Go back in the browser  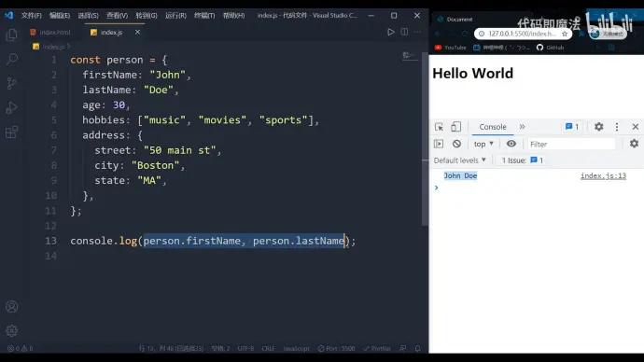pos(438,34)
